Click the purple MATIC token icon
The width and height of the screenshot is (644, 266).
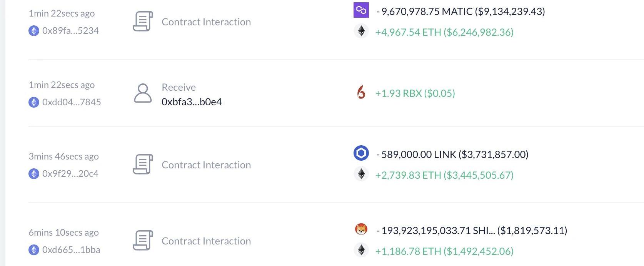pos(361,10)
